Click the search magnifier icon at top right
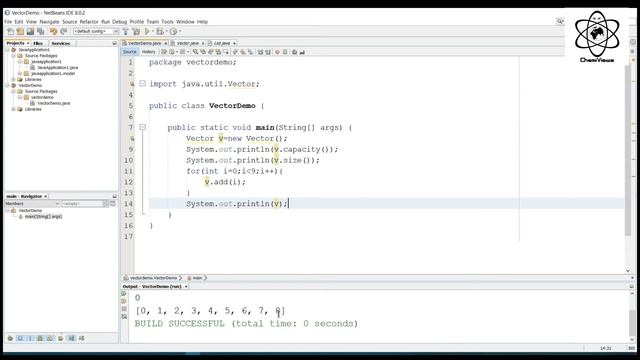Screen dimensions: 640x360 (560, 21)
